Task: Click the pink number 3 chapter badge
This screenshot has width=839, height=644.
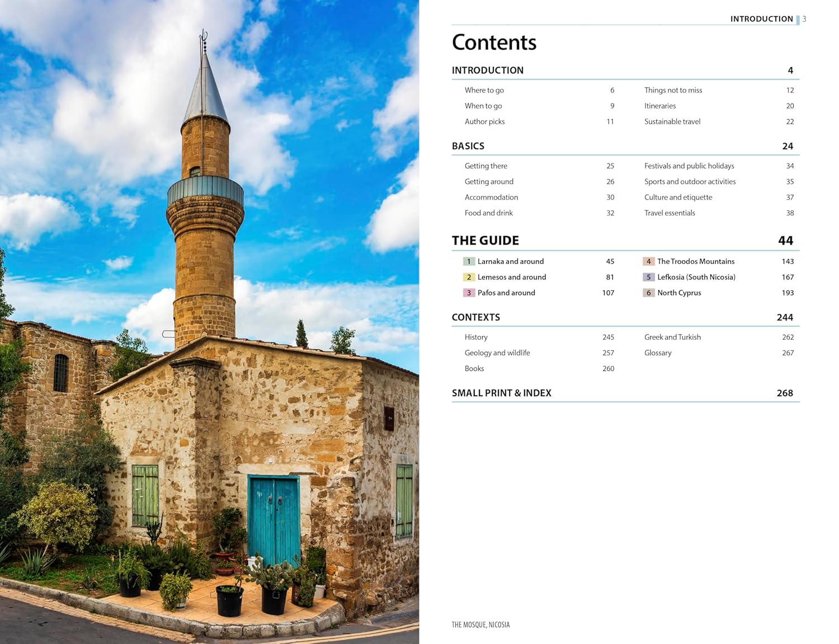Action: pyautogui.click(x=469, y=293)
